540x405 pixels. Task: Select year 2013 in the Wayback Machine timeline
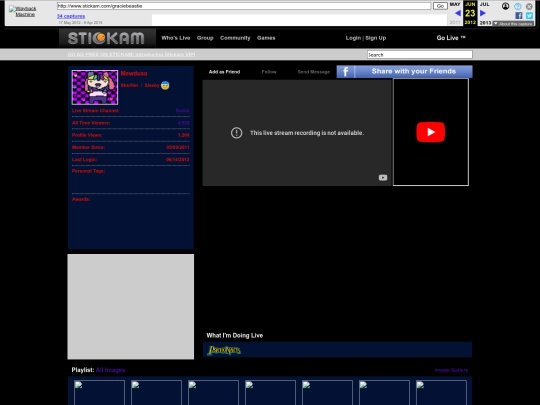pyautogui.click(x=485, y=22)
